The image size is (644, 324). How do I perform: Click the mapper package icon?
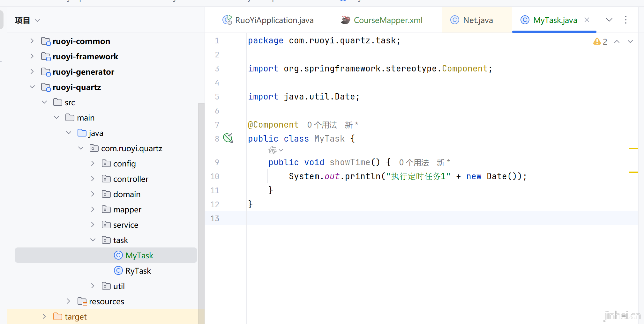106,209
